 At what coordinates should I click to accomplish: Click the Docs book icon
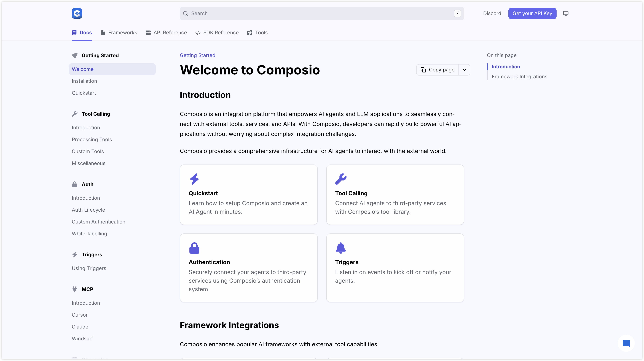tap(74, 33)
